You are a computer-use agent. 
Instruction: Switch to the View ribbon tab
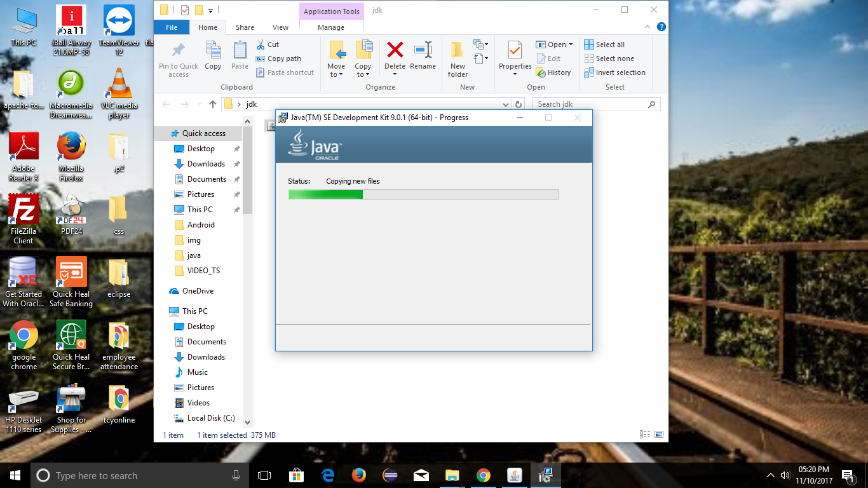(280, 27)
